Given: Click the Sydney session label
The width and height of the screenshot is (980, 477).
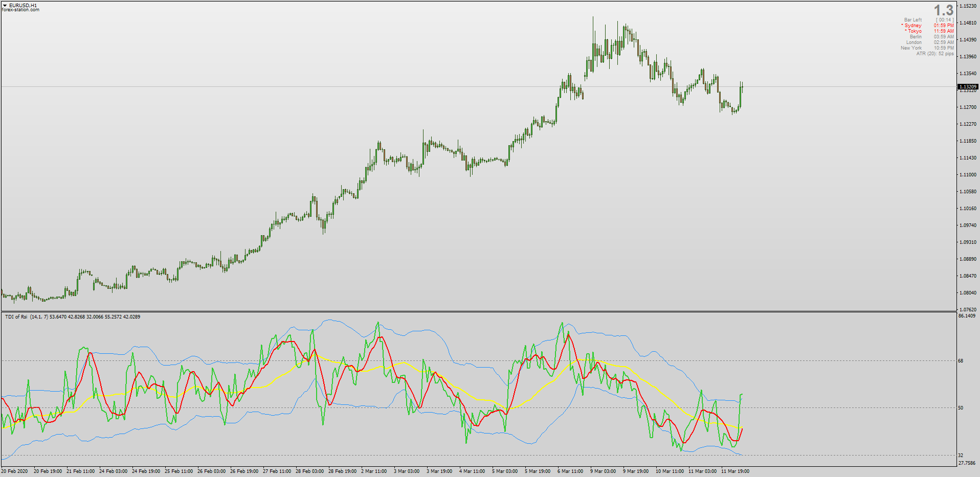Looking at the screenshot, I should (911, 26).
